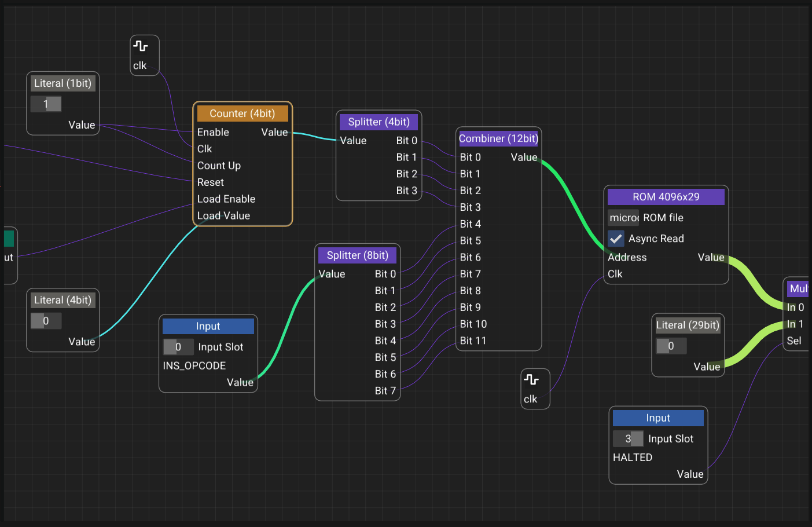This screenshot has height=527, width=812.
Task: Select the Counter (4bit) node header
Action: point(243,114)
